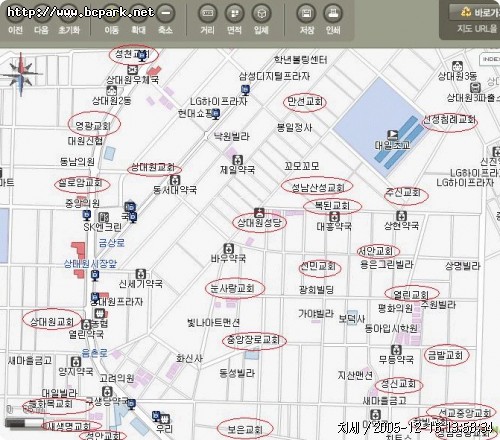Viewport: 500px width, 440px height.
Task: Click the 학년볼링센터 label
Action: [x=300, y=60]
